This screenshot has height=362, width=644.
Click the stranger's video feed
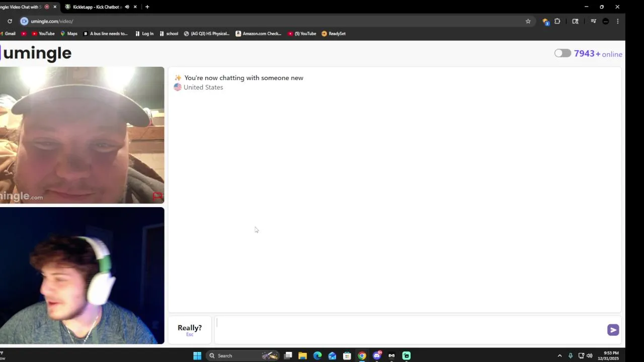pyautogui.click(x=82, y=135)
